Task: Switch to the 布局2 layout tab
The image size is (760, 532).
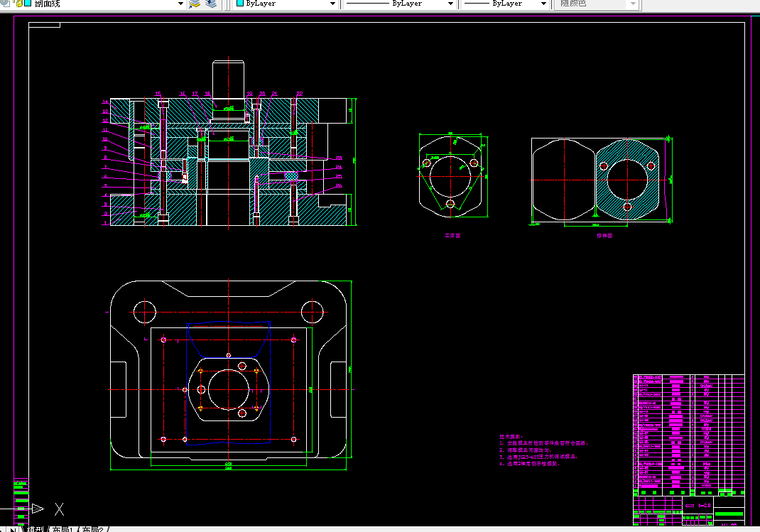Action: click(x=93, y=529)
